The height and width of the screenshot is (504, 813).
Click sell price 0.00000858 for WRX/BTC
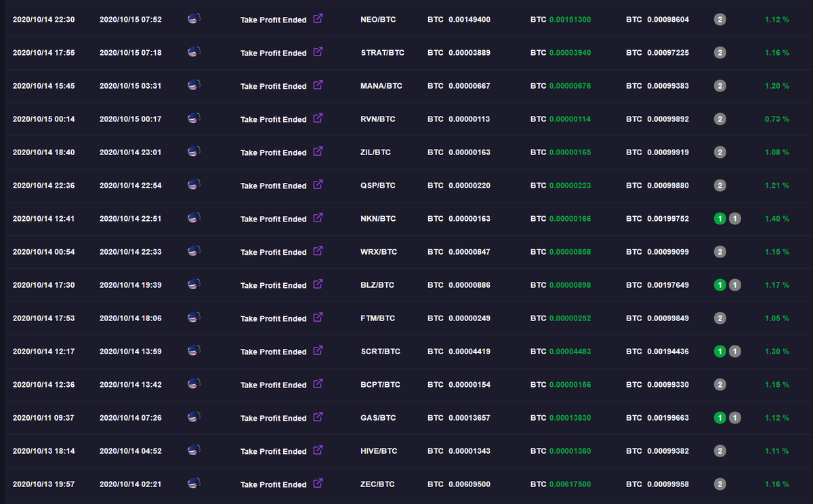570,252
